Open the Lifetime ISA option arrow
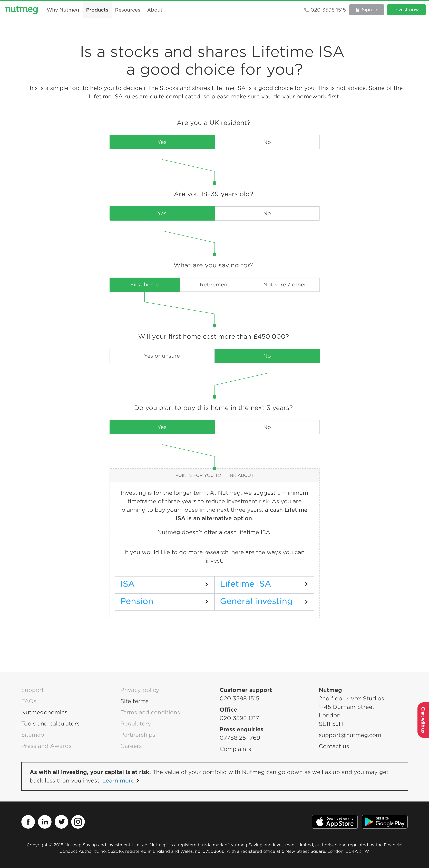 [x=306, y=584]
